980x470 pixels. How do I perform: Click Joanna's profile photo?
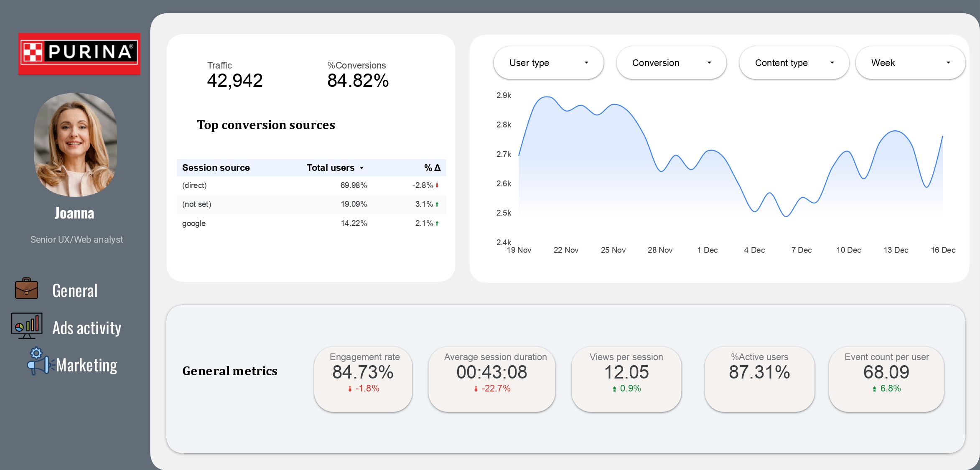pyautogui.click(x=75, y=145)
